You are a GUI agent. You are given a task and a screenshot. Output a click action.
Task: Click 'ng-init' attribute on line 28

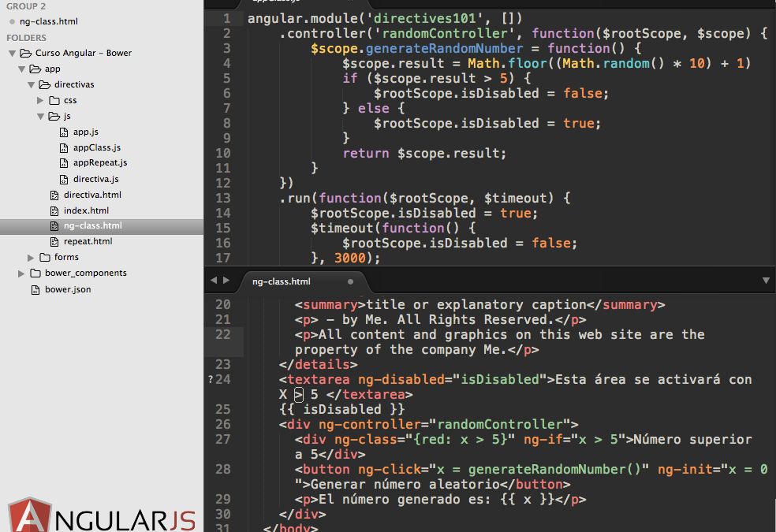click(685, 469)
